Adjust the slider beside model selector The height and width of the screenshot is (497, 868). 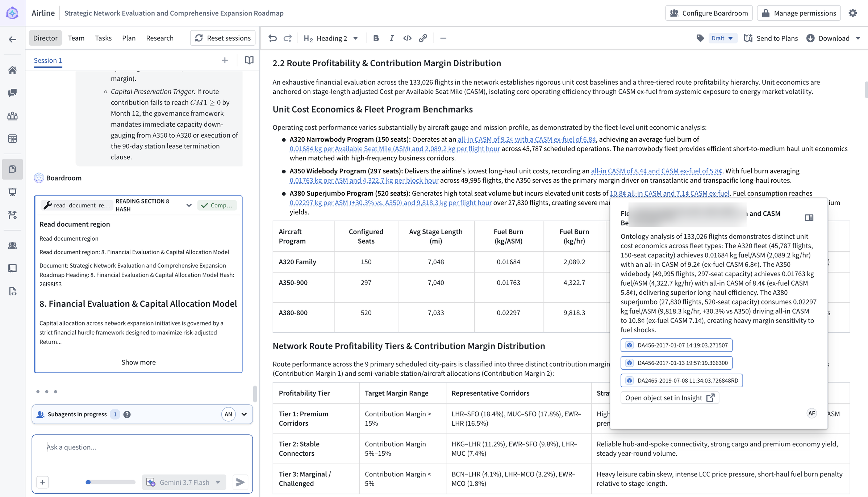(x=110, y=482)
